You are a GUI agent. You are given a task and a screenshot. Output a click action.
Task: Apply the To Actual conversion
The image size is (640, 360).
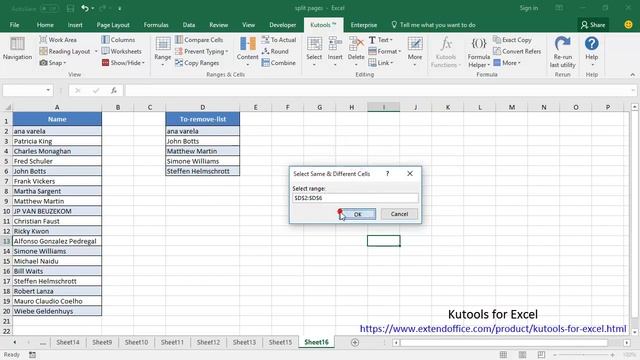click(279, 40)
